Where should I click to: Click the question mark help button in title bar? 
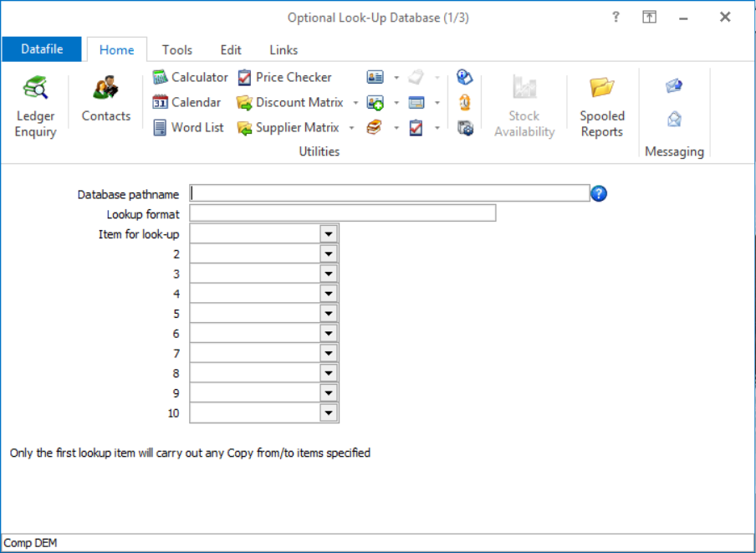(x=616, y=18)
